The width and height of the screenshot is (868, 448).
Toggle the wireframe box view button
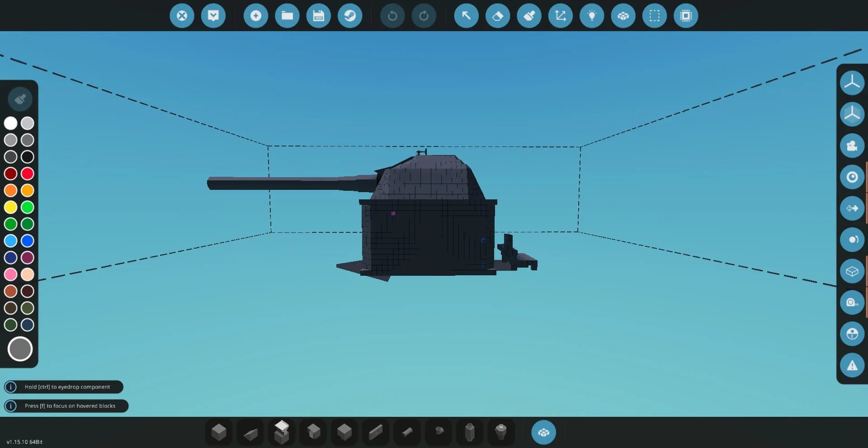[852, 271]
